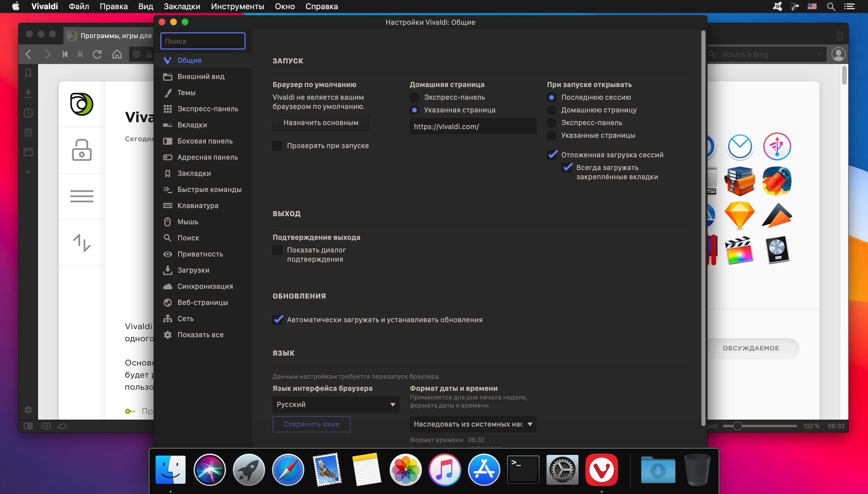This screenshot has height=494, width=868.
Task: Click Назначить основным button
Action: tap(321, 123)
